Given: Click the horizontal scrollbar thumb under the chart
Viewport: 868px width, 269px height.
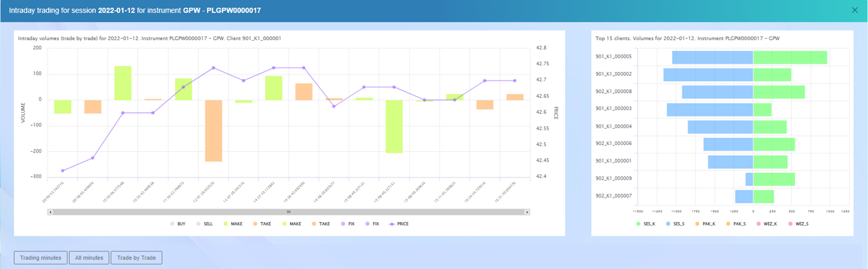Looking at the screenshot, I should coord(288,212).
